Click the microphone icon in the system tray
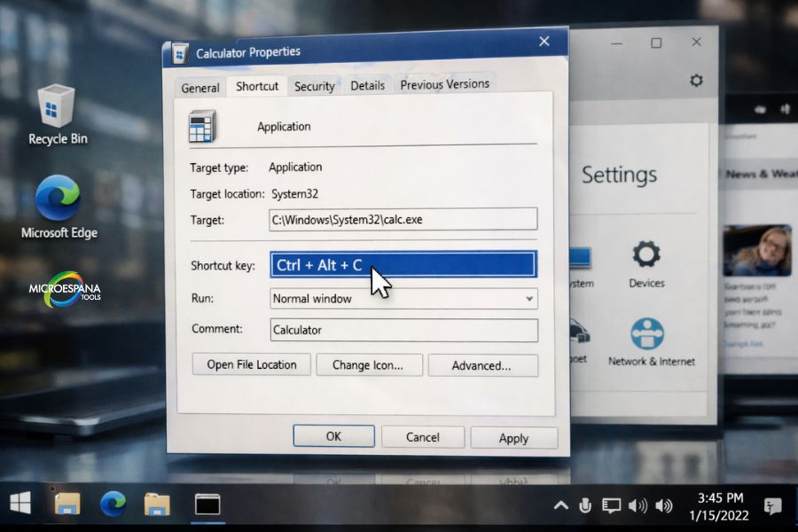Screen dimensions: 798x532 coord(585,505)
